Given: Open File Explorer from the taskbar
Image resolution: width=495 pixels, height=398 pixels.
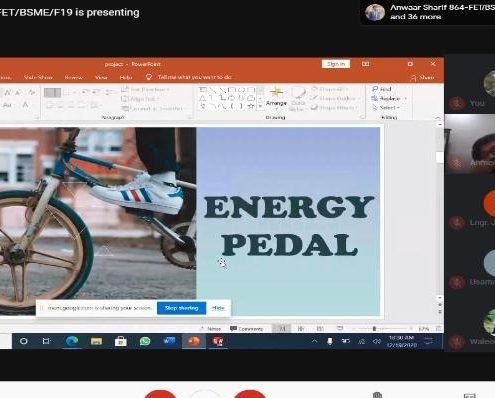Looking at the screenshot, I should click(96, 341).
